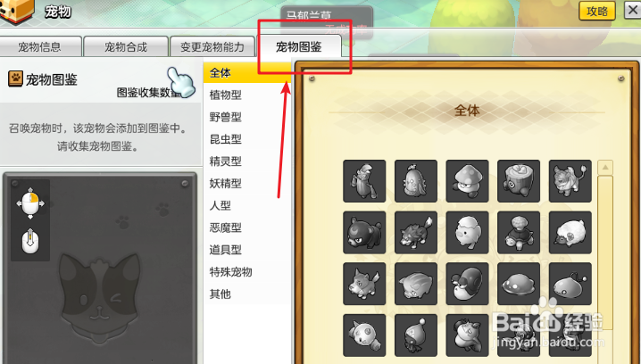Screen dimensions: 641x364
Task: Switch to the 宠物合成 tab
Action: click(x=126, y=46)
